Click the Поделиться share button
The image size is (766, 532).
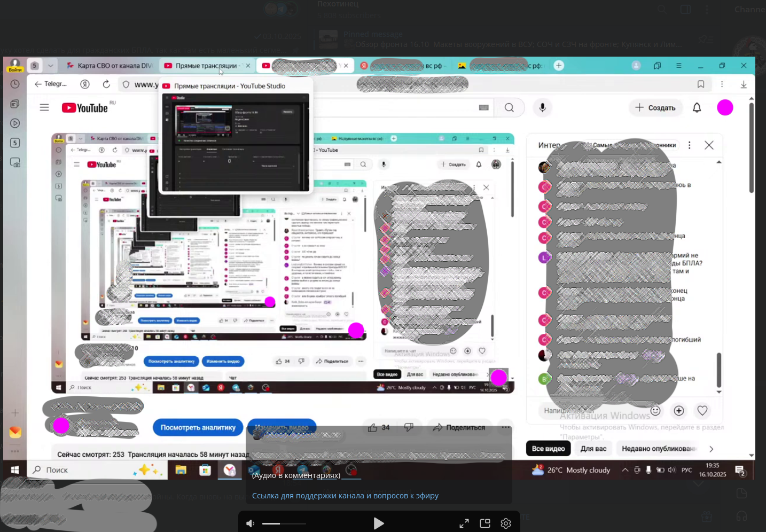click(459, 427)
